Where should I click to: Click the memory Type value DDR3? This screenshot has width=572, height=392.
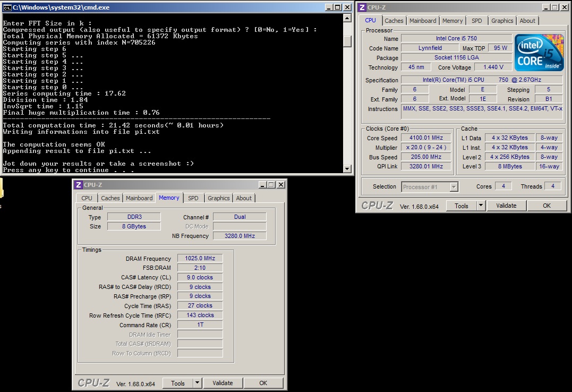(x=134, y=217)
